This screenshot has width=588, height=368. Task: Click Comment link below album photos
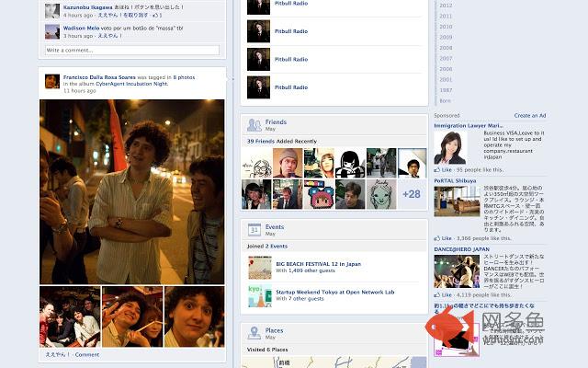click(x=87, y=354)
